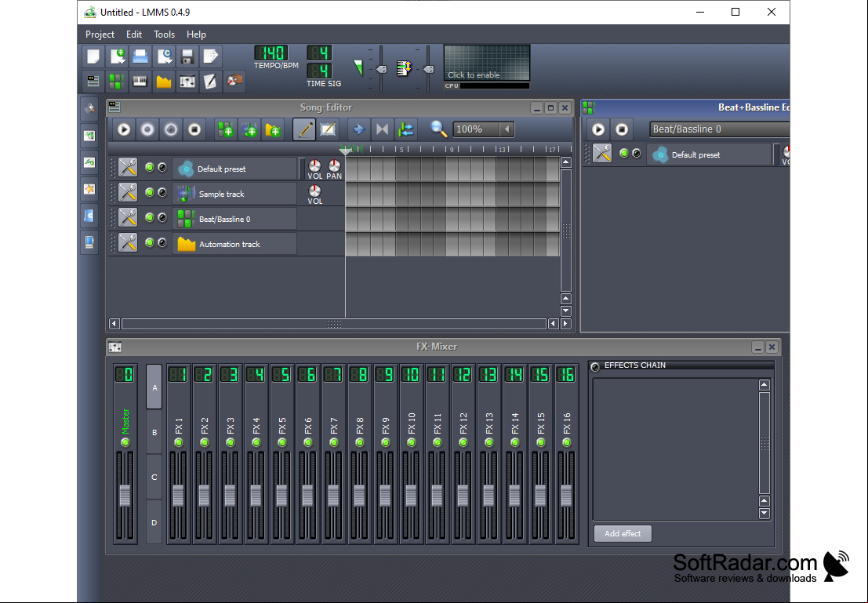Mute the Default preset track

150,168
